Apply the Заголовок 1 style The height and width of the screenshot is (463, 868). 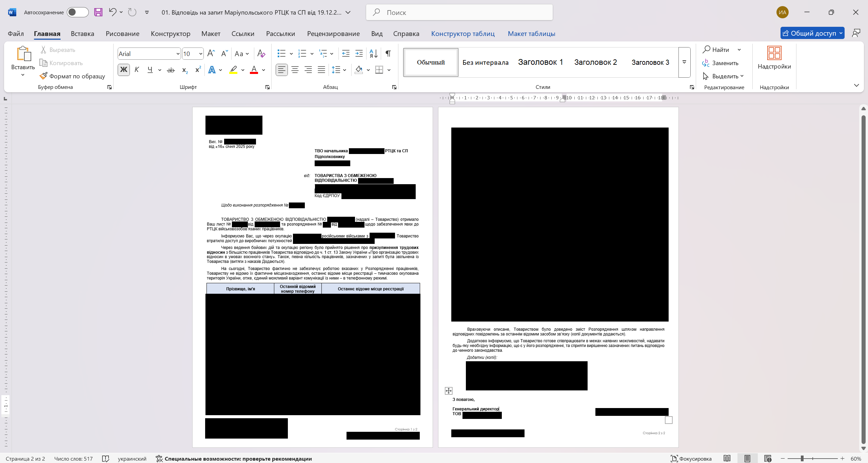[540, 62]
